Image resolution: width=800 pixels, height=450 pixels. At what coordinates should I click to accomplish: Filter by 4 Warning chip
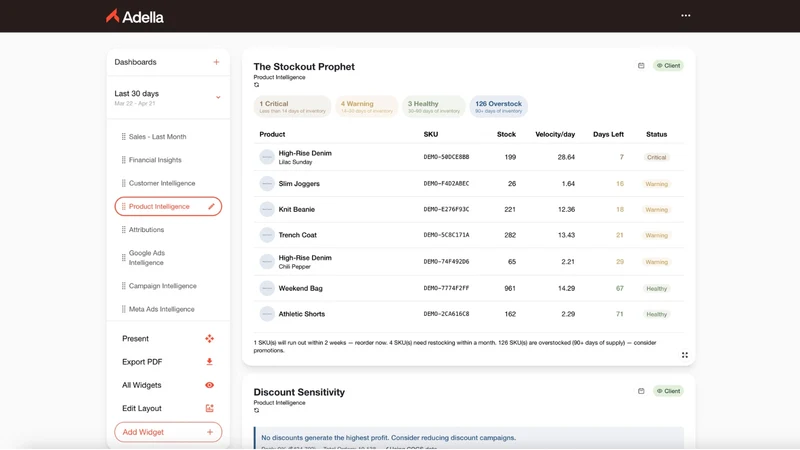(366, 106)
